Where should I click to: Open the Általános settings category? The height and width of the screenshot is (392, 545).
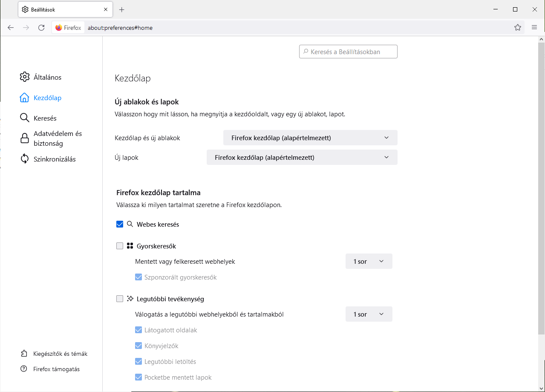[x=47, y=77]
